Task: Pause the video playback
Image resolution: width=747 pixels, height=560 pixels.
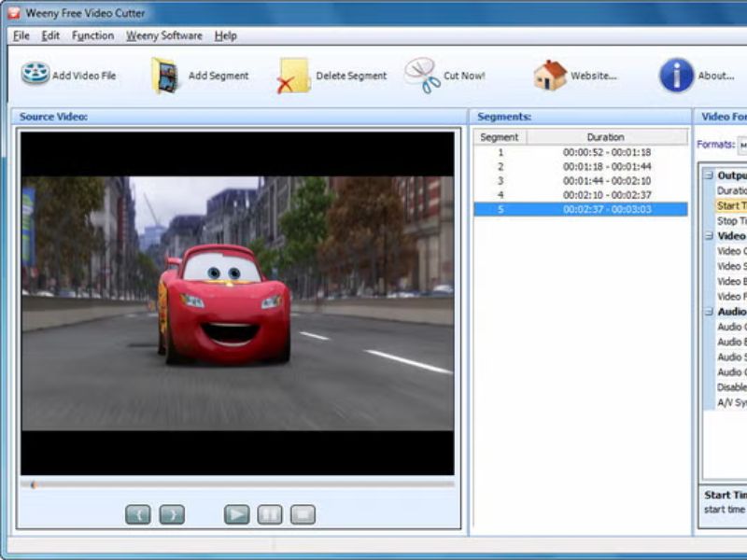Action: tap(269, 514)
